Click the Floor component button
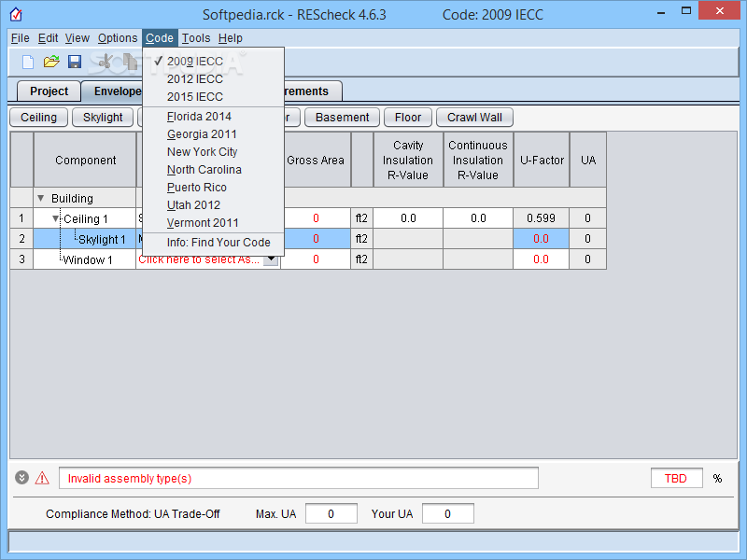 pyautogui.click(x=408, y=118)
